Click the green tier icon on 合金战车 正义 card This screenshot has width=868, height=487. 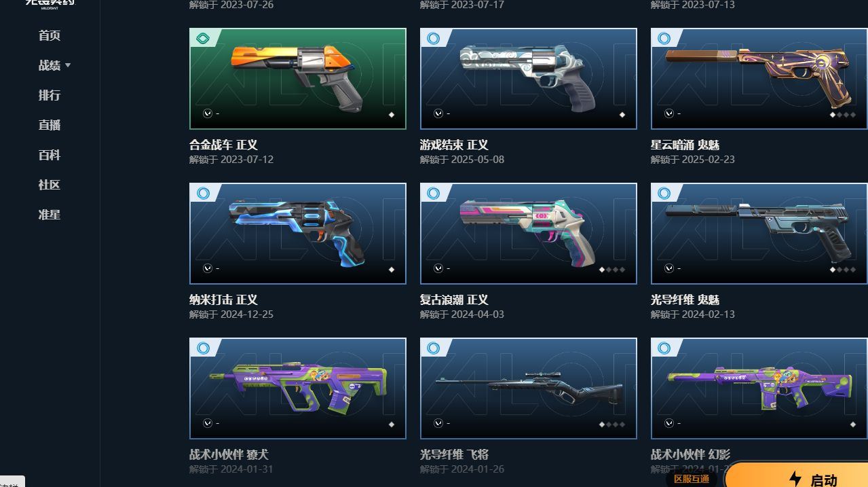point(202,39)
